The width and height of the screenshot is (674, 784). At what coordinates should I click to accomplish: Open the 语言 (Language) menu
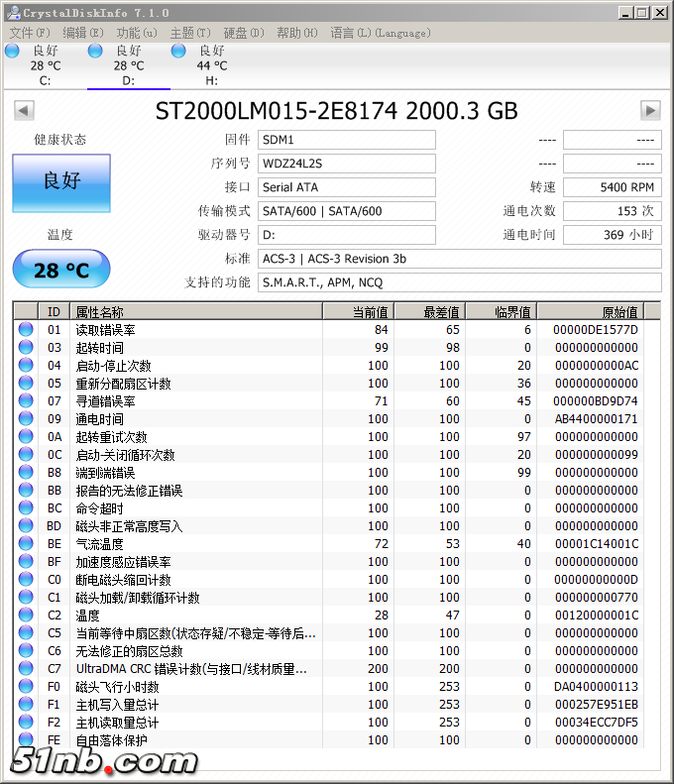pos(380,33)
